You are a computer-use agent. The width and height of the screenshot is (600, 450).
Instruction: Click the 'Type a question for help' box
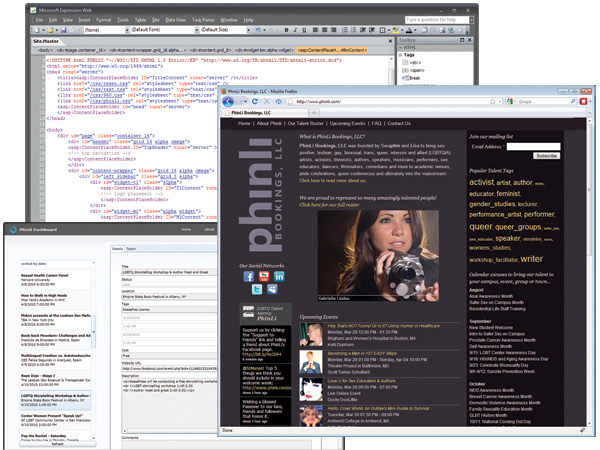(437, 20)
